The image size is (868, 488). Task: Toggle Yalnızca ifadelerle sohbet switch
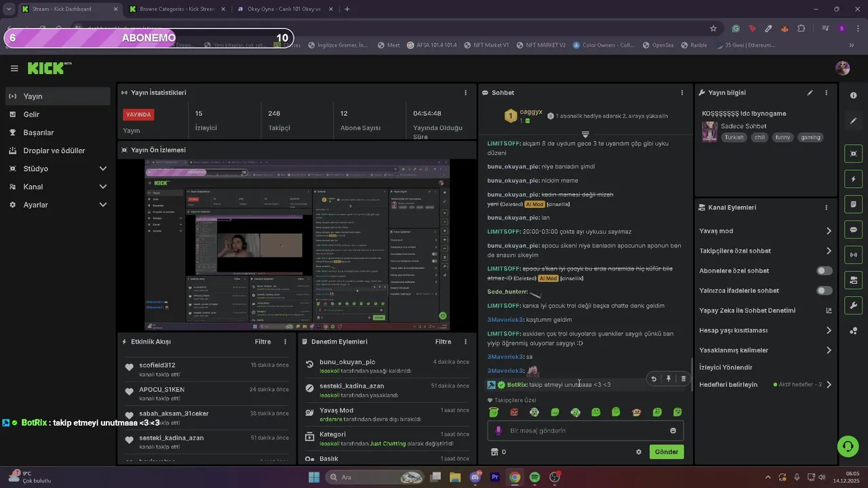(x=824, y=291)
